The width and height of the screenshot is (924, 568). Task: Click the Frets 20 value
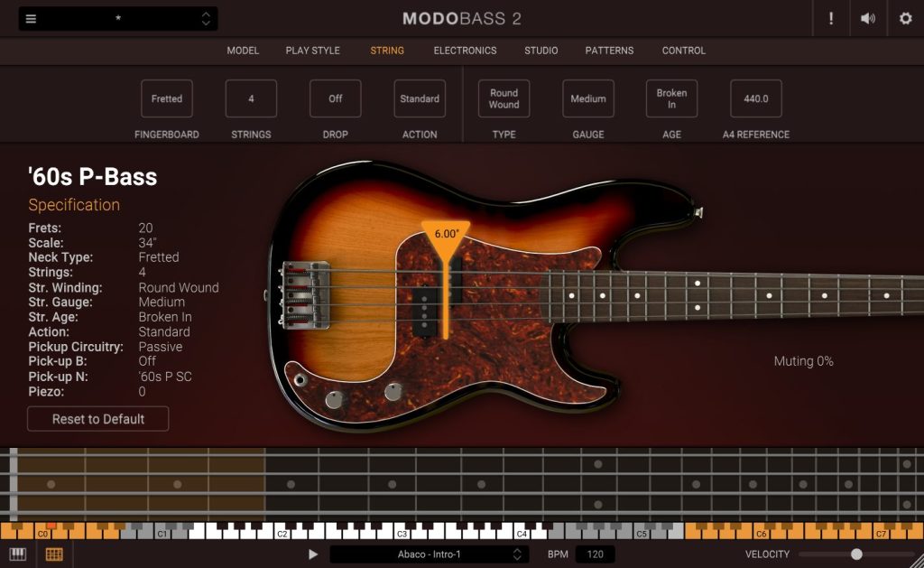145,228
